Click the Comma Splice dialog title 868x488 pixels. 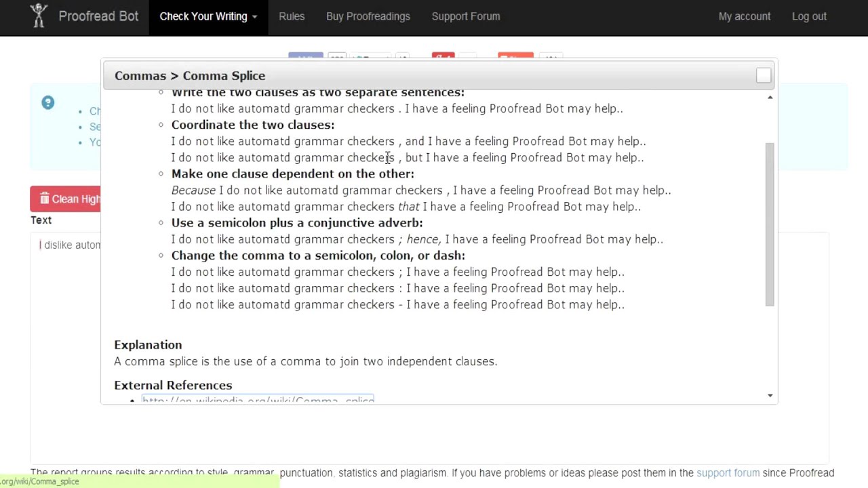click(x=190, y=76)
